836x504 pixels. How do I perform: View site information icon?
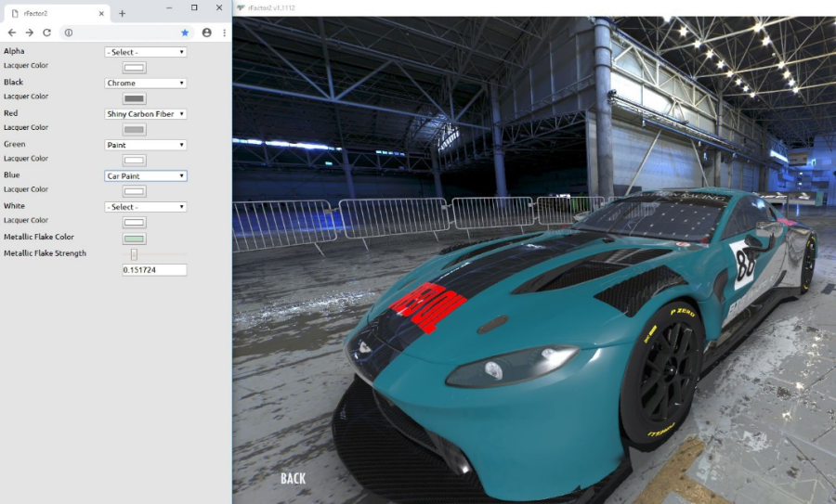click(69, 32)
